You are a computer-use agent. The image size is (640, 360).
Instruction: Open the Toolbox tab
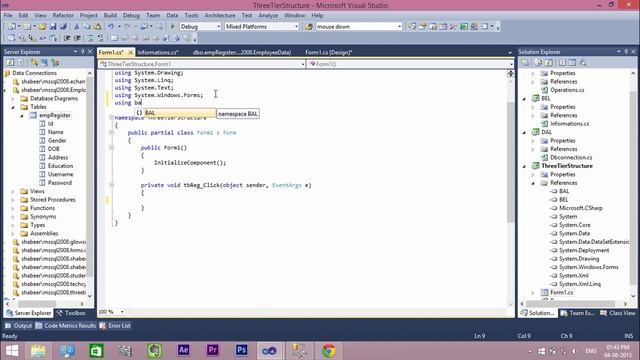pyautogui.click(x=71, y=313)
